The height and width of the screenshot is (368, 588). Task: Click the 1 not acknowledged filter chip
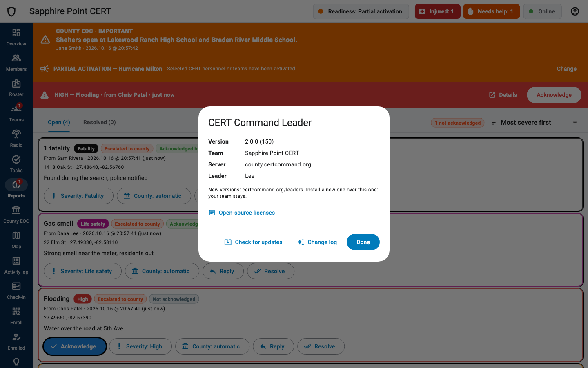458,123
